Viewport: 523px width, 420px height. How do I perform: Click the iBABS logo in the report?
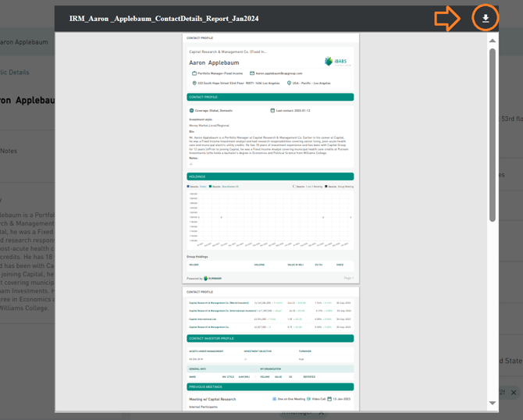[x=337, y=62]
